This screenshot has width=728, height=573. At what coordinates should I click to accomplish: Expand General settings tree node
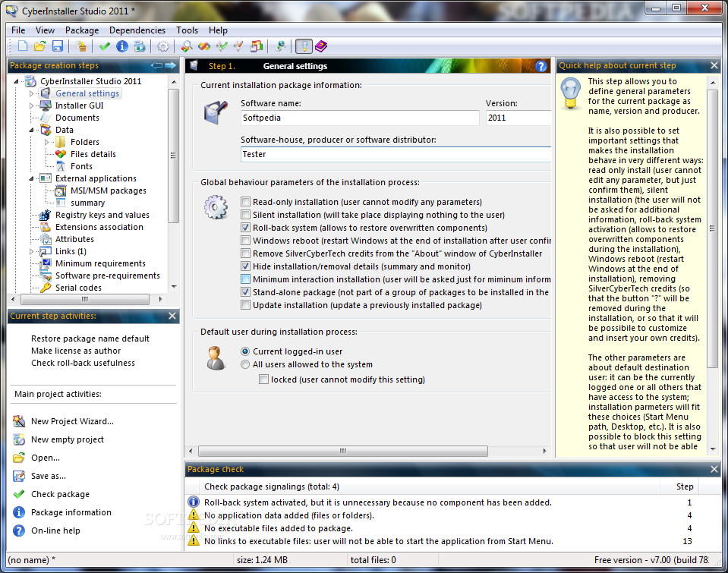tap(32, 93)
